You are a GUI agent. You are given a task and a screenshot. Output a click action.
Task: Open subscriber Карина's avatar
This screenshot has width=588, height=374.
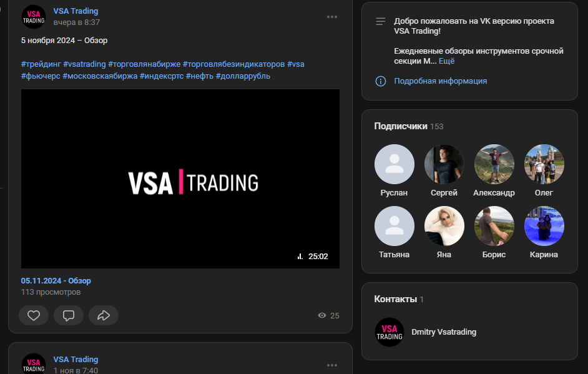click(544, 226)
